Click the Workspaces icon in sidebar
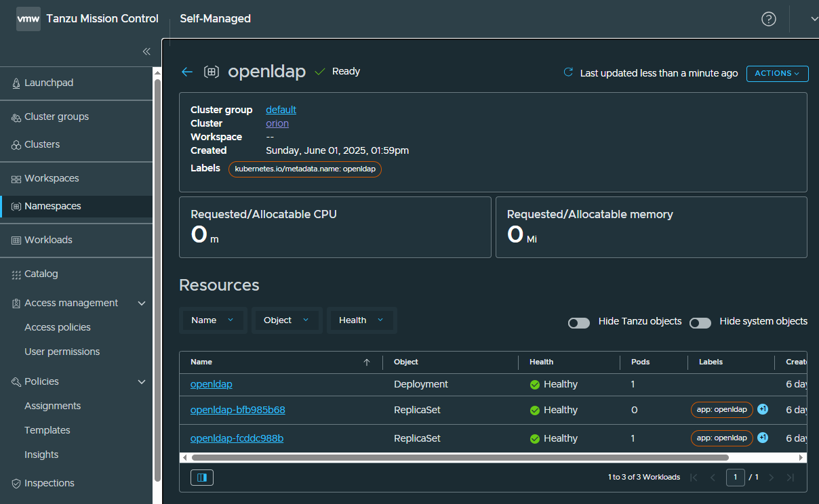Image resolution: width=819 pixels, height=504 pixels. click(16, 179)
